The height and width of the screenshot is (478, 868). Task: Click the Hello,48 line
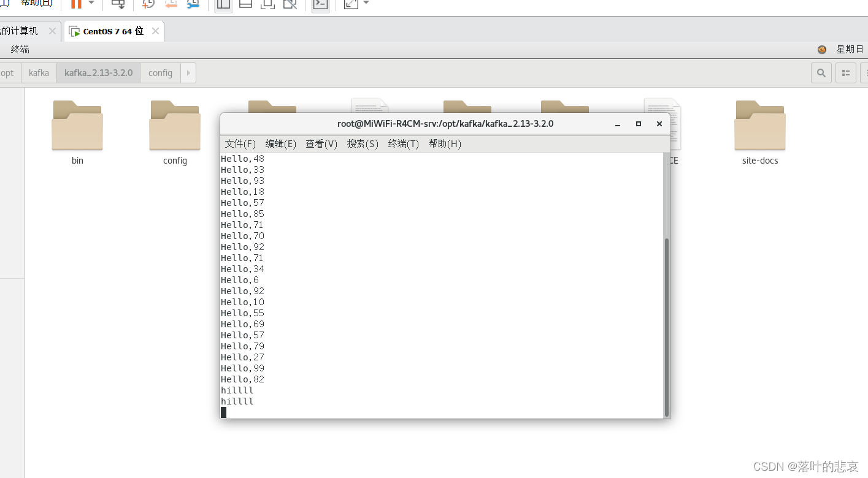point(242,159)
